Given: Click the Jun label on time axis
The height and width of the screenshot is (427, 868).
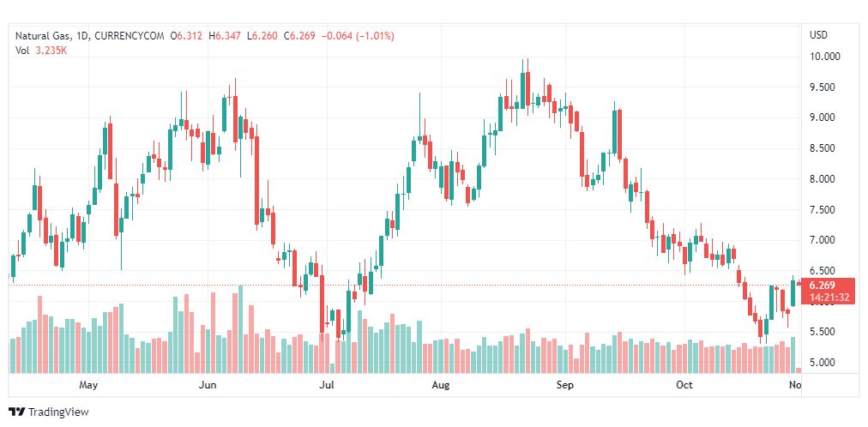Looking at the screenshot, I should click(x=207, y=385).
